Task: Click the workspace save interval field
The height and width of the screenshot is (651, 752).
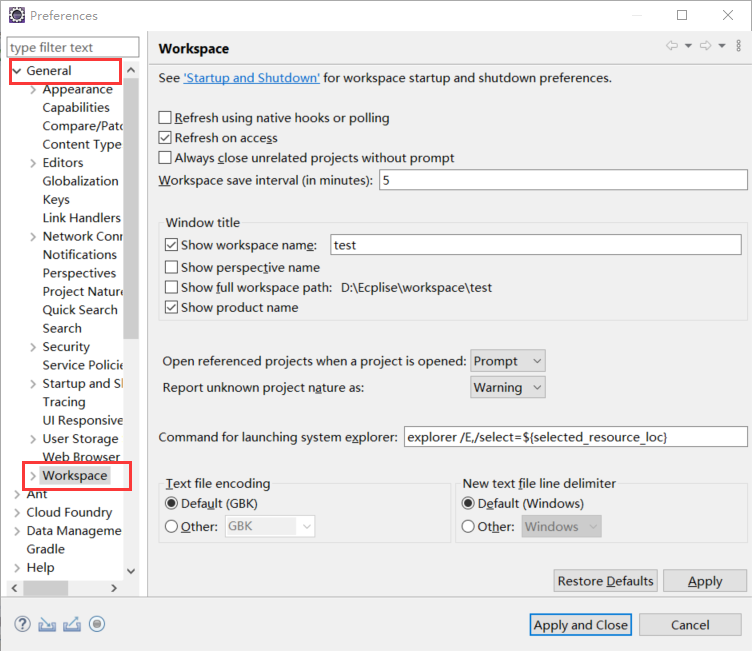Action: pyautogui.click(x=563, y=180)
